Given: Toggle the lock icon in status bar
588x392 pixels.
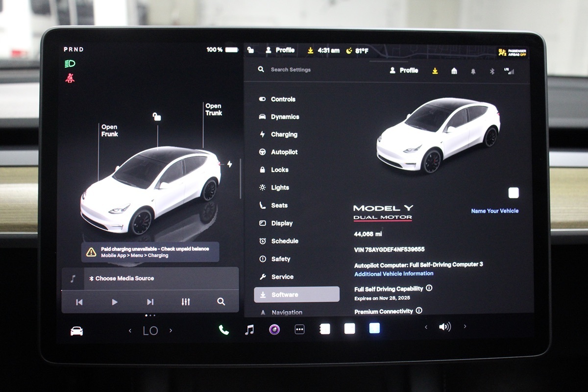Looking at the screenshot, I should coord(251,50).
